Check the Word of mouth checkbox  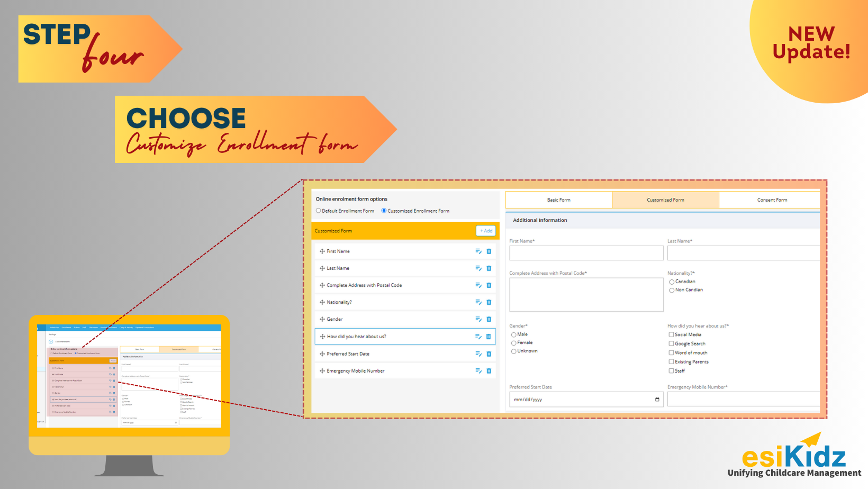pyautogui.click(x=671, y=352)
